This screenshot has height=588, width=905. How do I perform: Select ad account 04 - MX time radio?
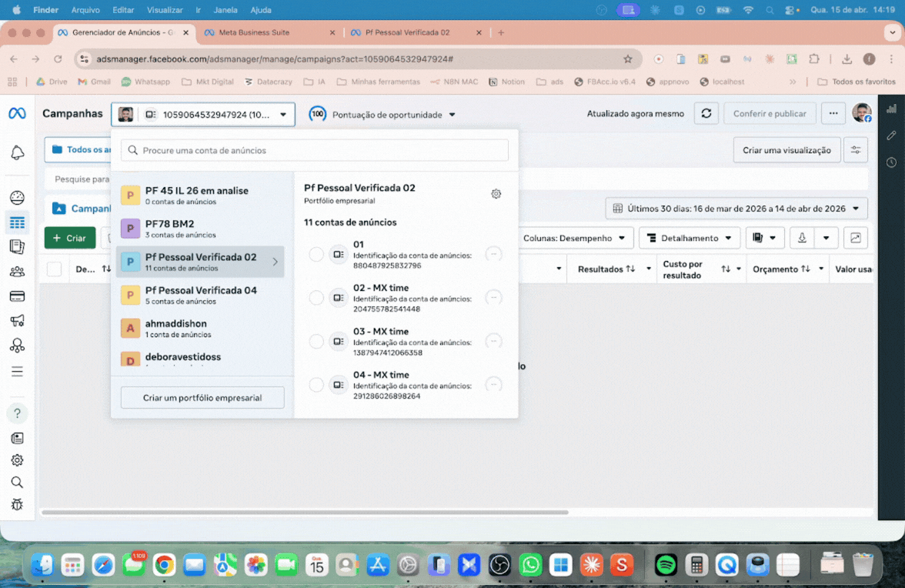[x=316, y=385]
